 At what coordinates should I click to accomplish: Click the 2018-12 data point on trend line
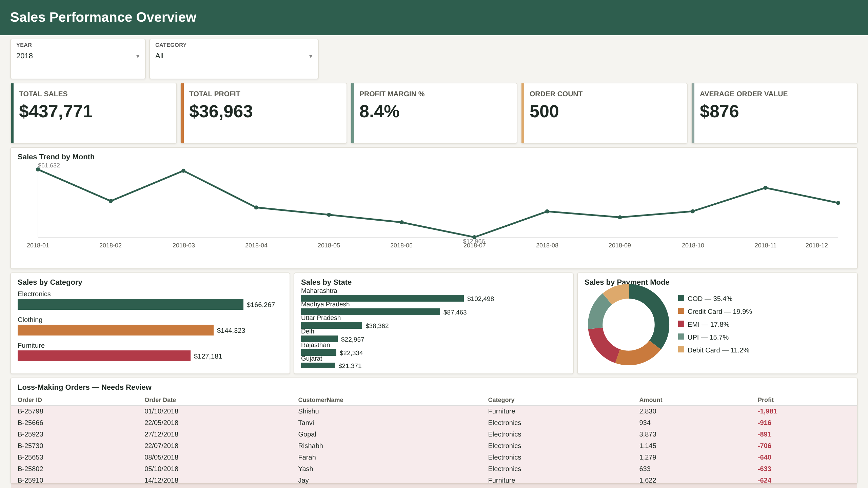[838, 203]
